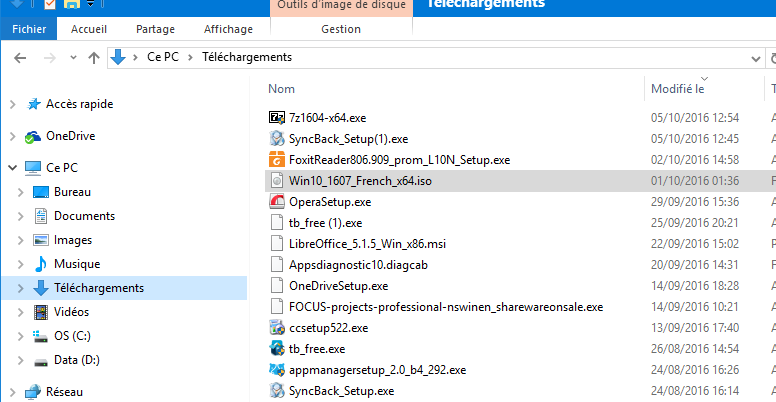Click the Properties quick access toolbar icon
776x402 pixels.
pos(50,4)
